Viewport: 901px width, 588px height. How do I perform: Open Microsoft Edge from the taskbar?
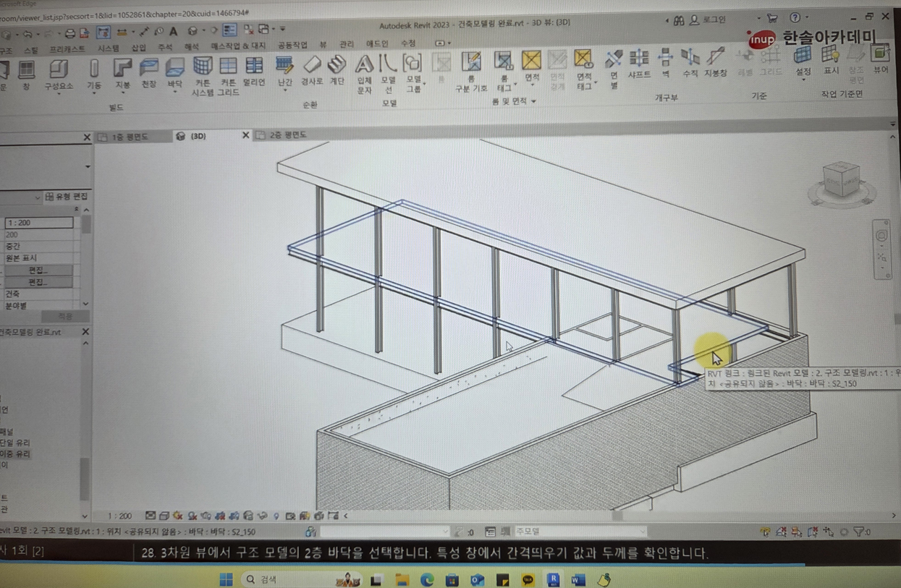click(427, 579)
